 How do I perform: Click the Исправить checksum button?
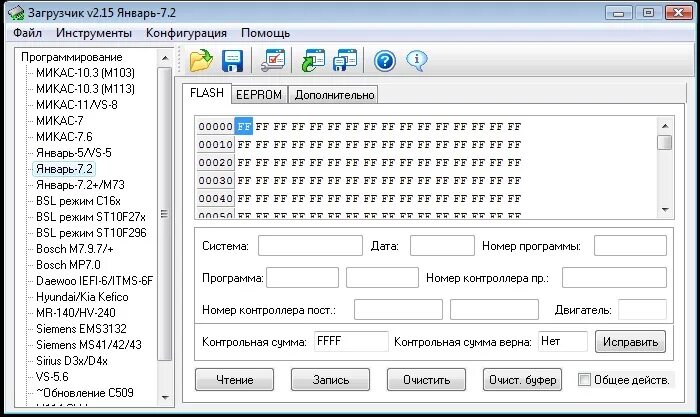point(630,342)
